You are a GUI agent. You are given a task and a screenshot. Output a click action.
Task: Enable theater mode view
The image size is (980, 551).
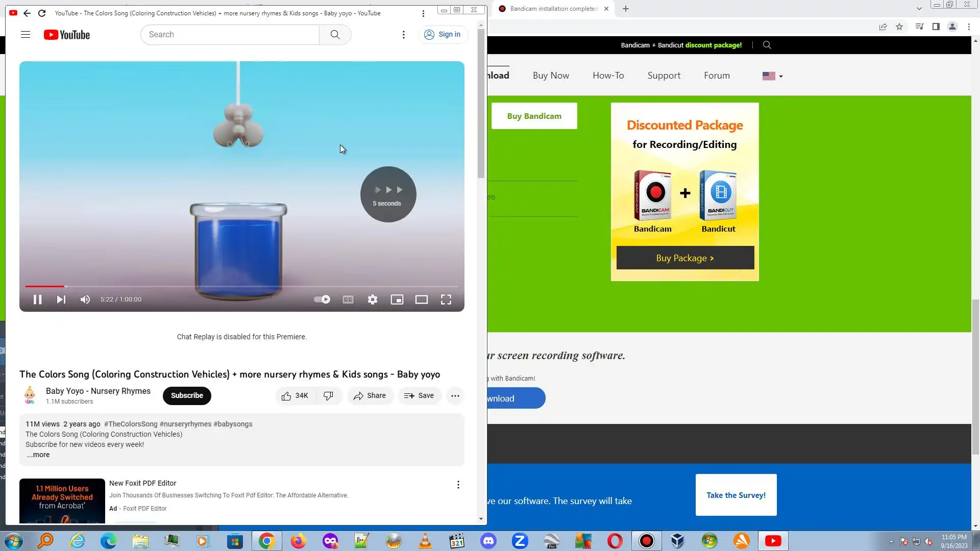pyautogui.click(x=422, y=299)
